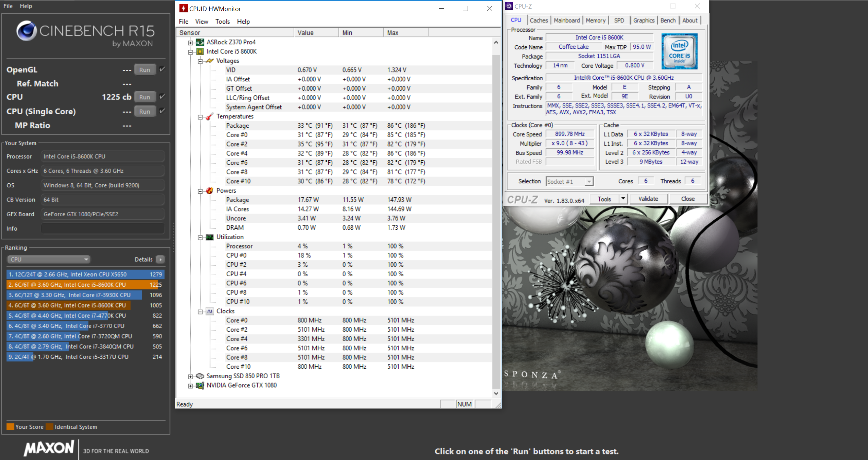Click the Samsung SSD 850 PRO drive icon
868x460 pixels.
pos(200,376)
